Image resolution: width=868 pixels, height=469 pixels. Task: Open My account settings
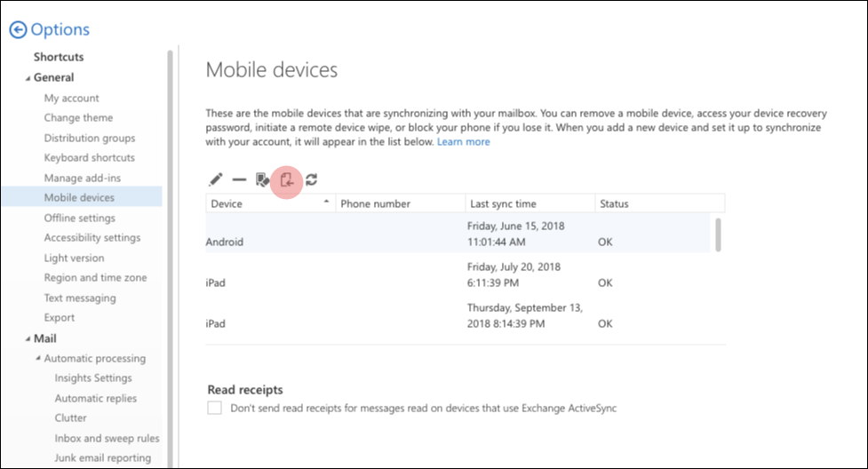tap(71, 98)
